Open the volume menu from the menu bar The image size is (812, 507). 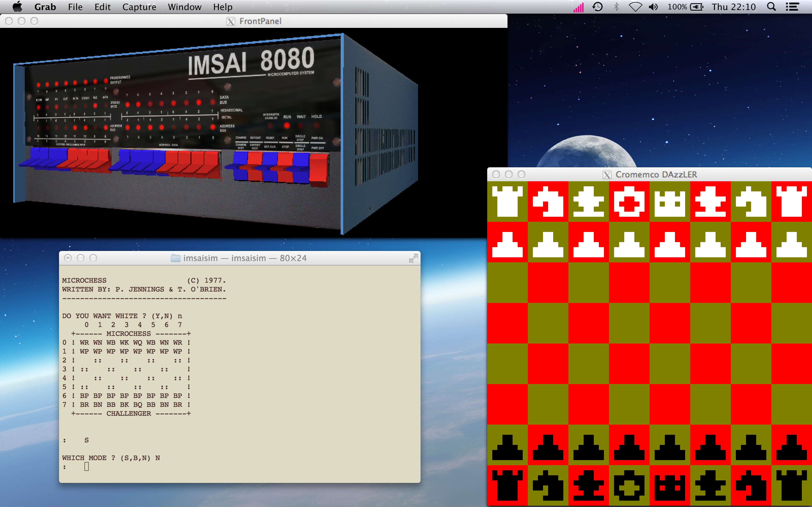654,7
